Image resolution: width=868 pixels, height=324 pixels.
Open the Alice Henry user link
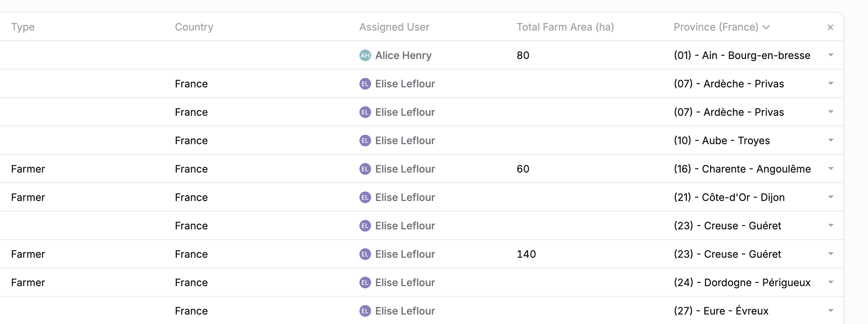pos(403,55)
